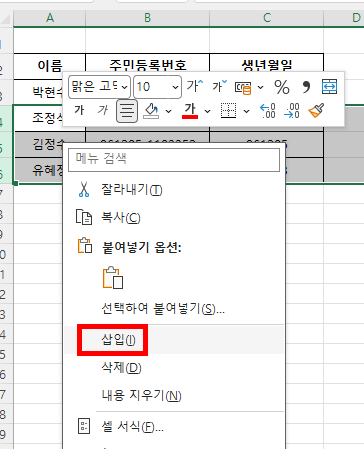Increase decimal places icon
Viewport: 364px width, 449px height.
coord(268,111)
